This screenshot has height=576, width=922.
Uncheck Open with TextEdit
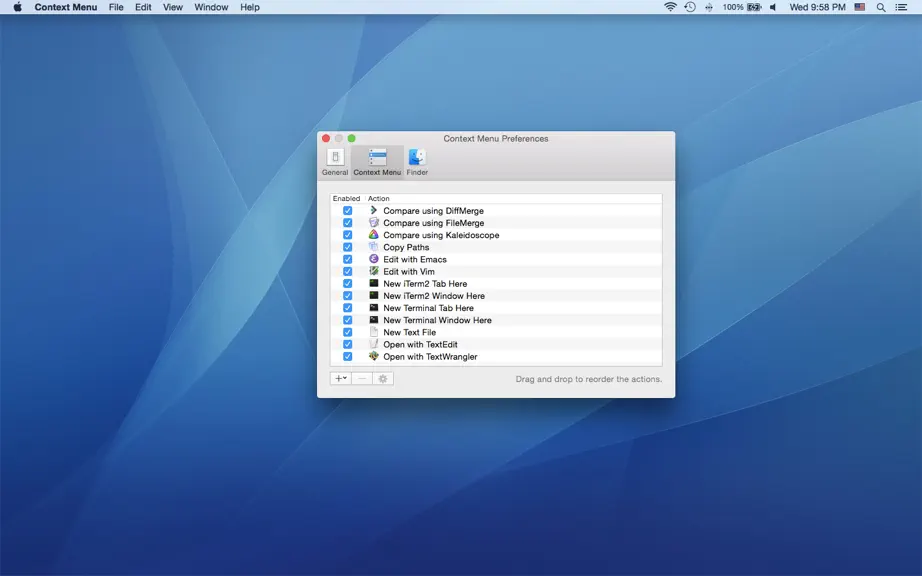click(348, 344)
